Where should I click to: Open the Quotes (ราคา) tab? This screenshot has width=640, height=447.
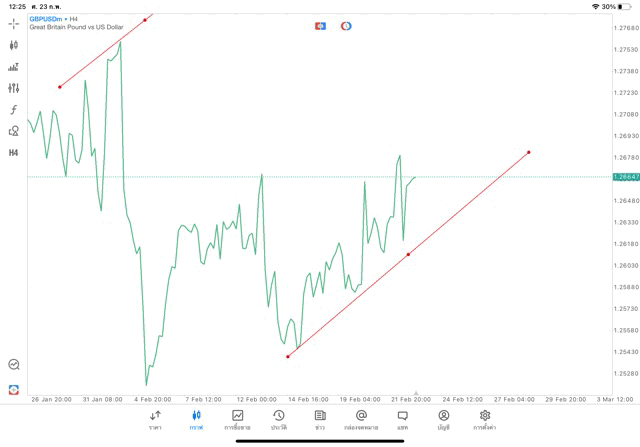(155, 419)
